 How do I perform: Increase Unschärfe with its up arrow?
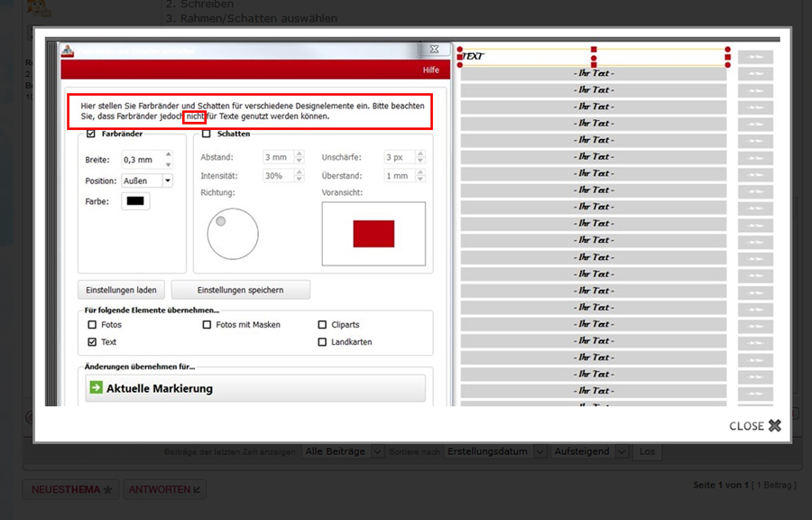tap(420, 153)
